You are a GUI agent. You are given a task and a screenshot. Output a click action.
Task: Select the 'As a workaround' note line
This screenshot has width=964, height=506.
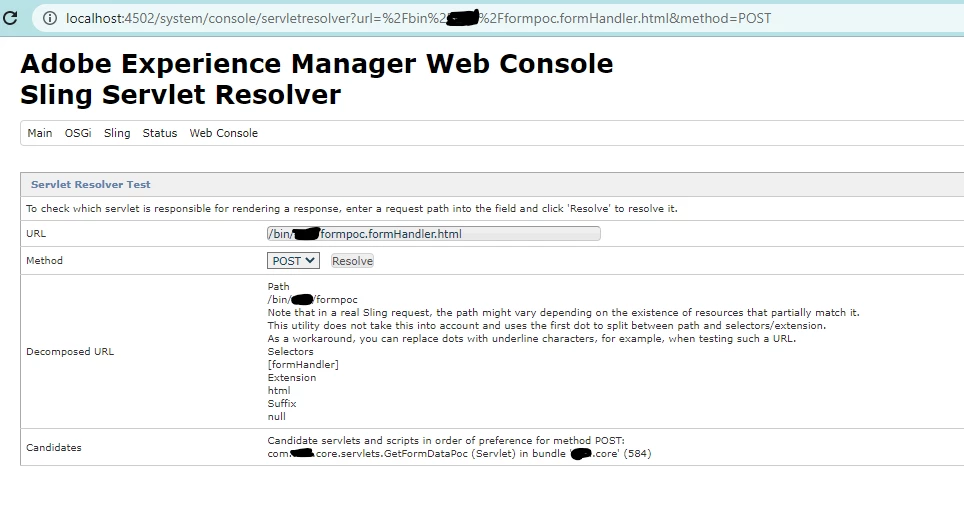click(532, 339)
